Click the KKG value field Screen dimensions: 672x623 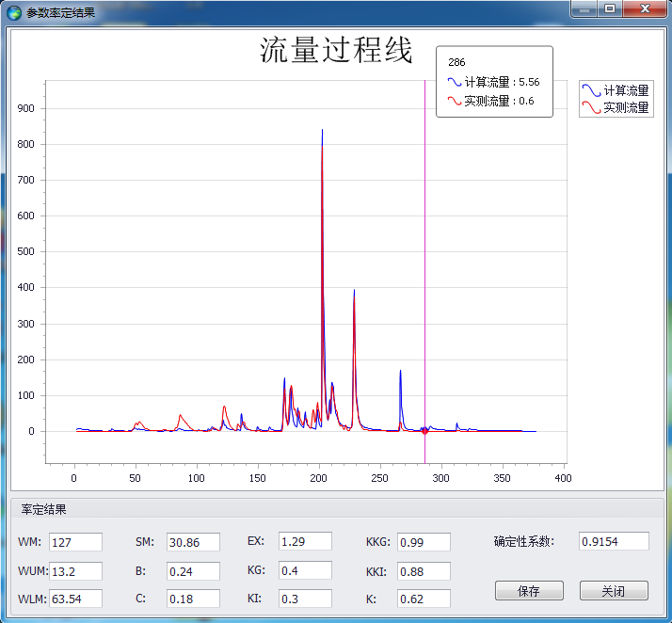(x=424, y=542)
